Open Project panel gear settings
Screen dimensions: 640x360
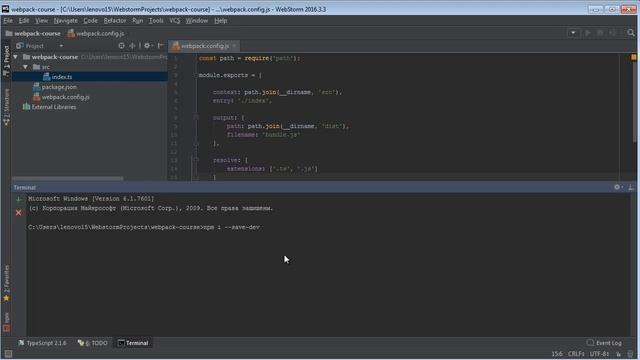click(148, 46)
